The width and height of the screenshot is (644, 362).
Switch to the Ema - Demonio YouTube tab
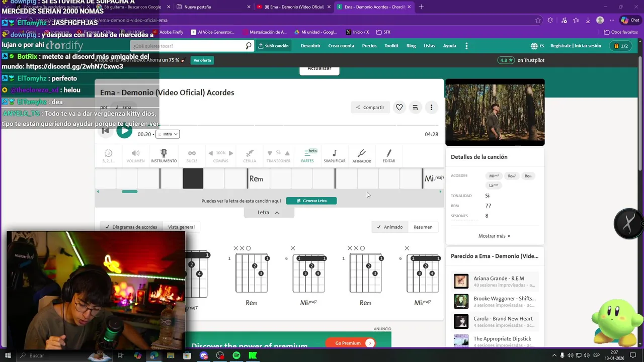pos(294,7)
